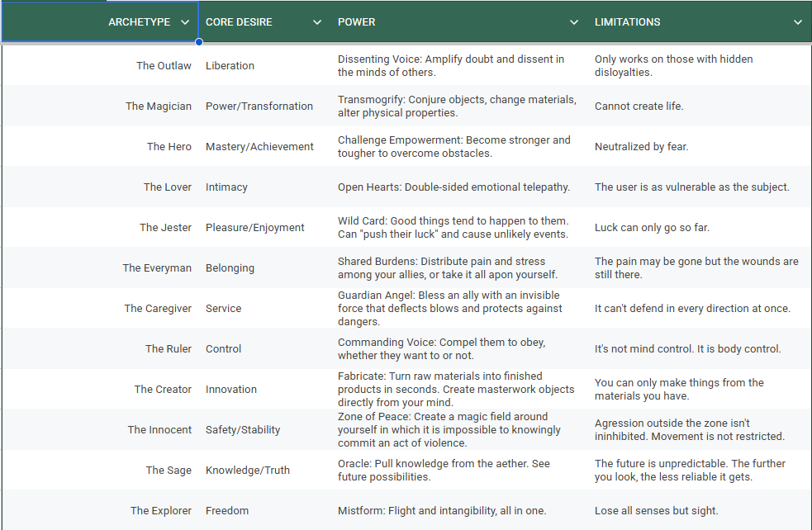Select the cell 'The Sage'
Image resolution: width=812 pixels, height=530 pixels.
tap(100, 470)
